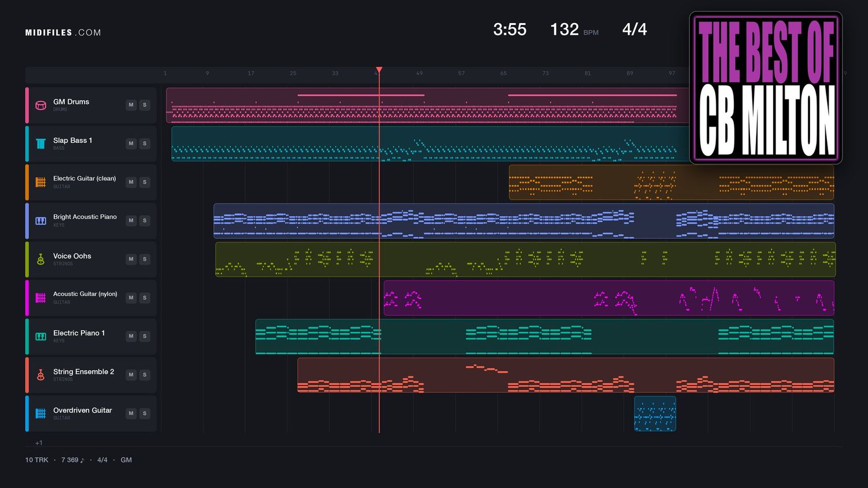Jump to bar 17 on the ruler
This screenshot has height=488, width=868.
[251, 73]
